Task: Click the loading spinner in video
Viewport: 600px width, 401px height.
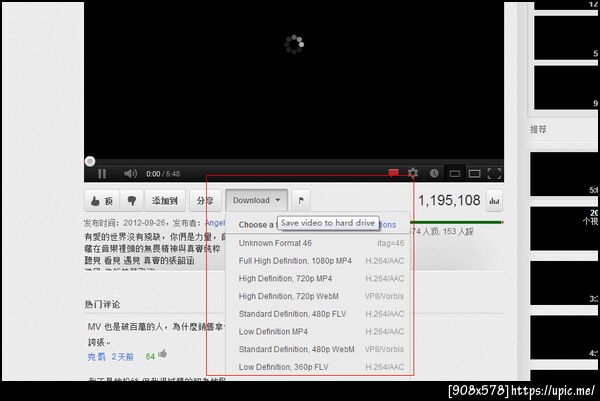Action: 294,44
